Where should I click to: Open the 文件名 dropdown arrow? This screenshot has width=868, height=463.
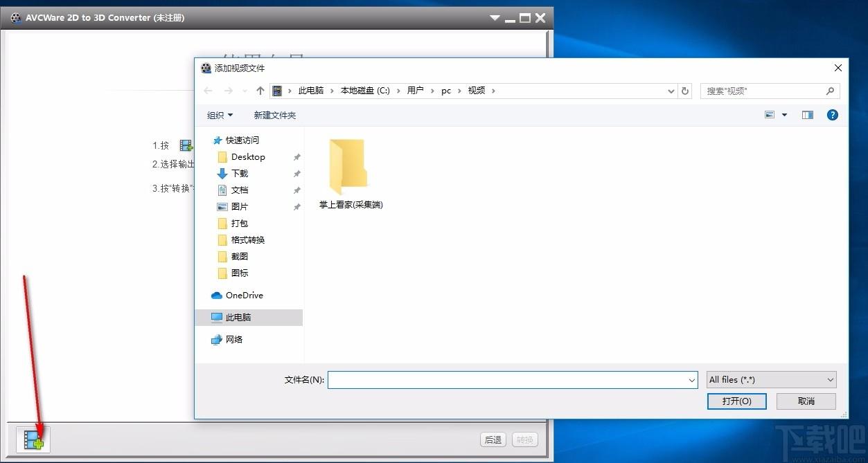(691, 380)
